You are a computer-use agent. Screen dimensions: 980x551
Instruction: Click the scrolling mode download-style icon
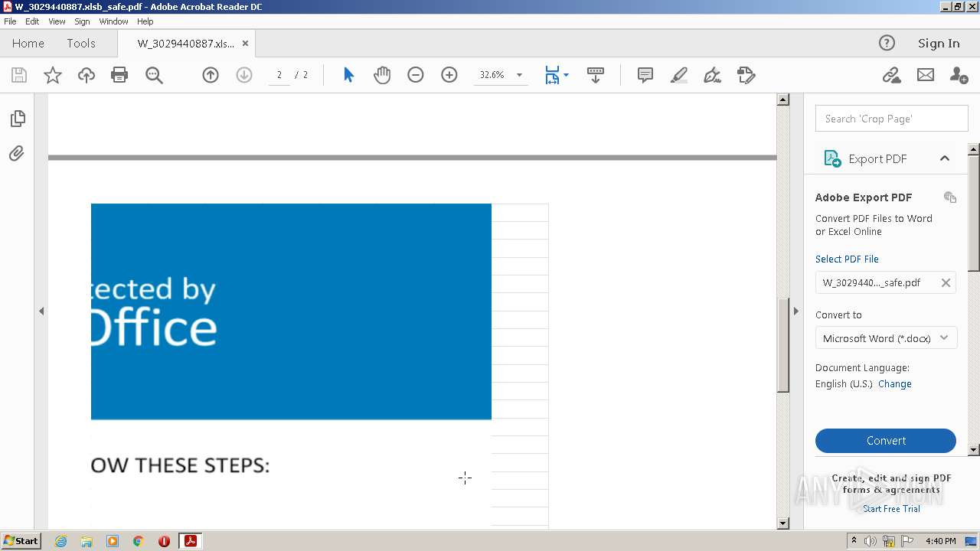click(596, 75)
